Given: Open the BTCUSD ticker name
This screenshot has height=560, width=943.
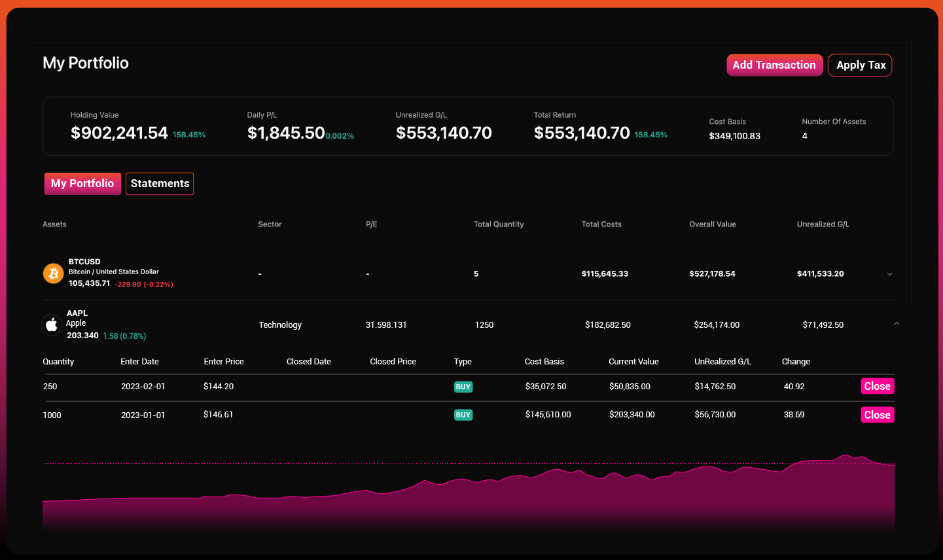Looking at the screenshot, I should tap(84, 262).
